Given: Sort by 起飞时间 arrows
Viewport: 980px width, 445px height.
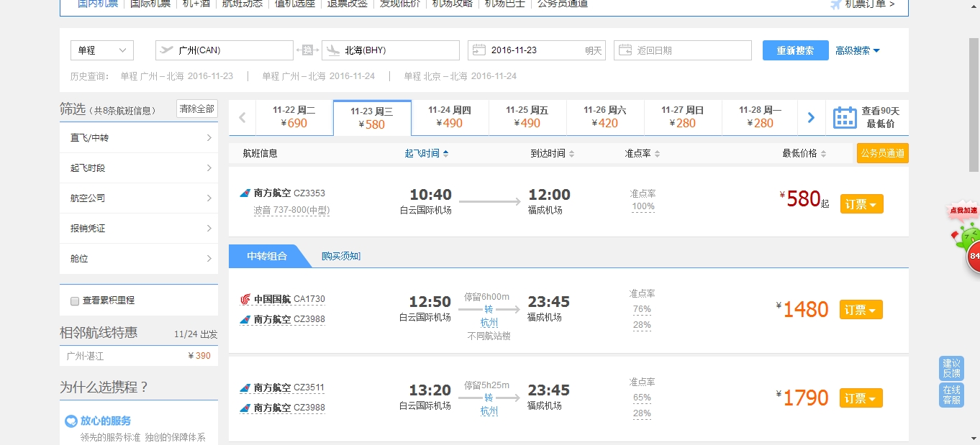Looking at the screenshot, I should (x=446, y=153).
